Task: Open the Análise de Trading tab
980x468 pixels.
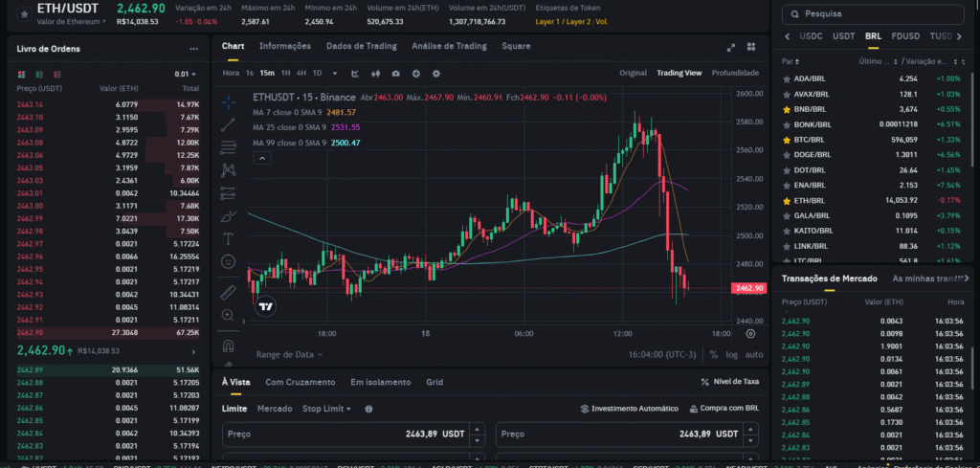Action: click(449, 46)
